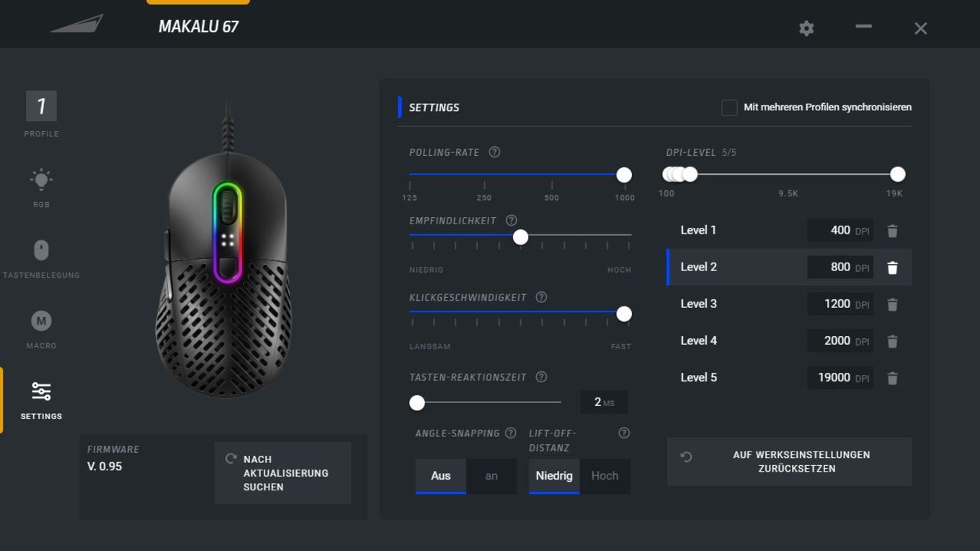Click the MAKALU 67 device title
The image size is (980, 551).
(198, 27)
